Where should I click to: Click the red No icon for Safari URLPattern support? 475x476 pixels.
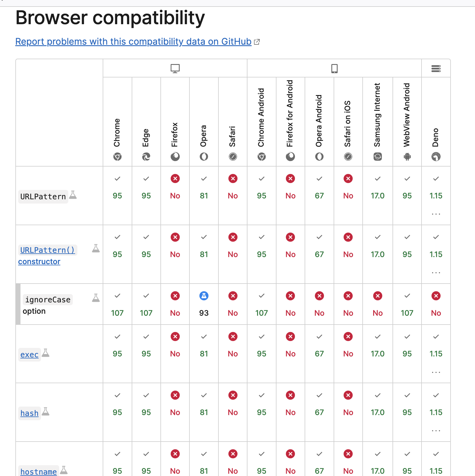click(x=233, y=178)
